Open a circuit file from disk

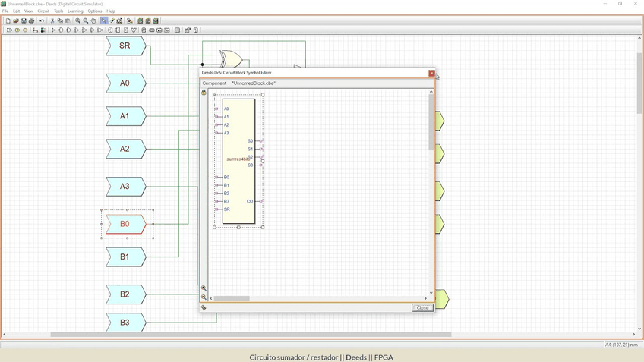(16, 21)
